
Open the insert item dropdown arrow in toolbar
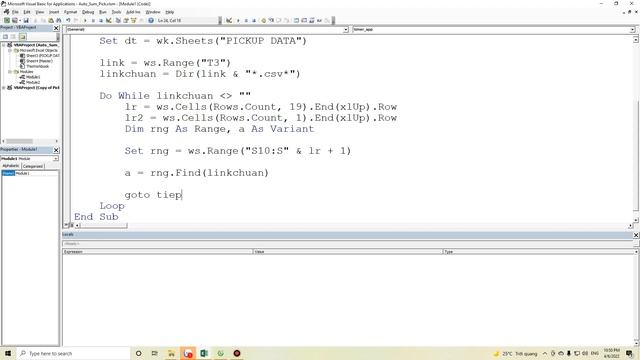[20, 20]
